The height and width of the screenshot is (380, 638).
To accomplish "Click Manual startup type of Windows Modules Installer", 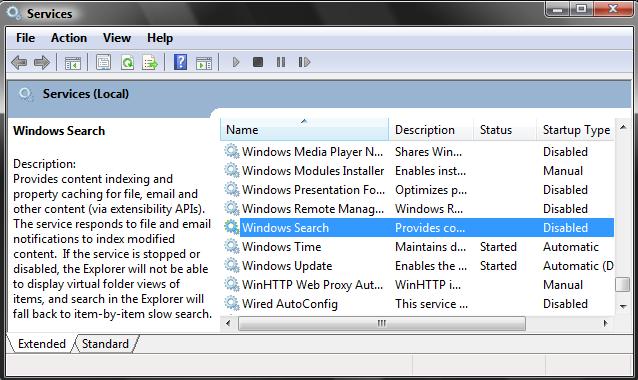I will coord(563,171).
